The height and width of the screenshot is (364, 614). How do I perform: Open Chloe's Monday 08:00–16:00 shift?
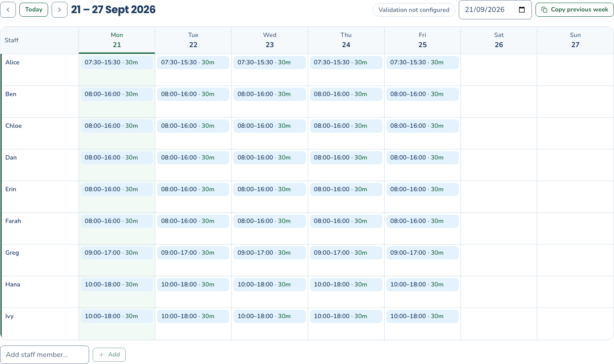(117, 126)
